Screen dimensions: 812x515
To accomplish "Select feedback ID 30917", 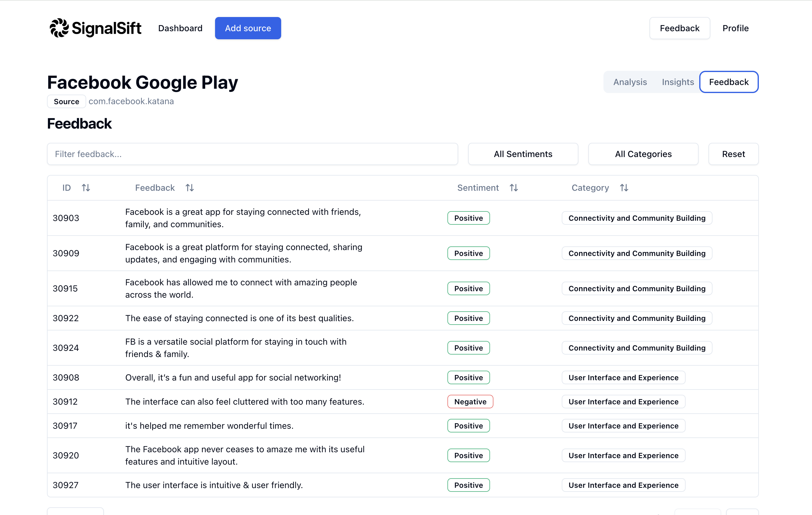I will 65,426.
